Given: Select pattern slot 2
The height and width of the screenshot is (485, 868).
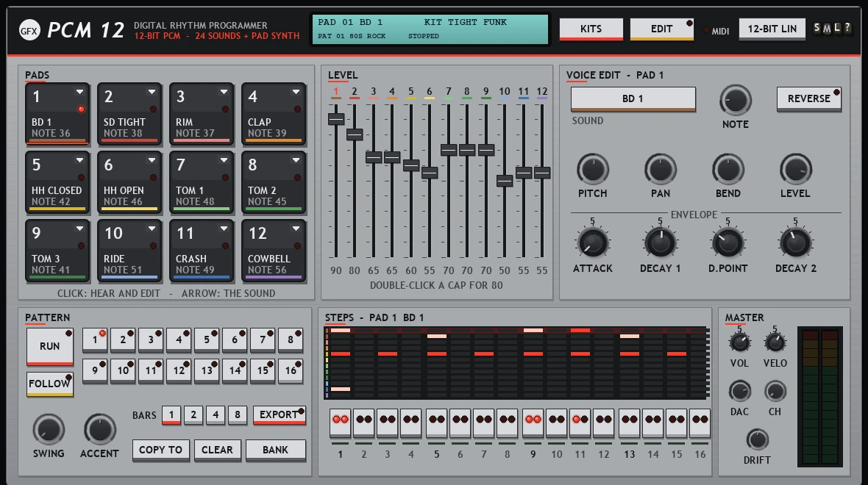Looking at the screenshot, I should pyautogui.click(x=123, y=340).
